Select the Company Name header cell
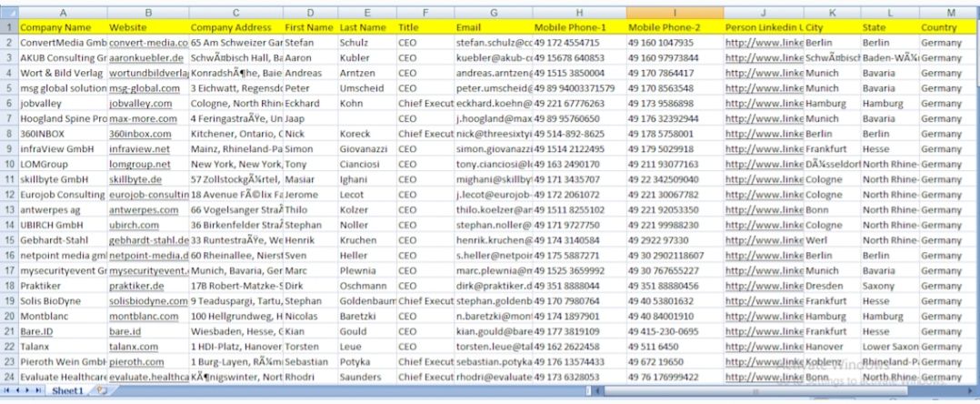980x404 pixels. (x=63, y=27)
